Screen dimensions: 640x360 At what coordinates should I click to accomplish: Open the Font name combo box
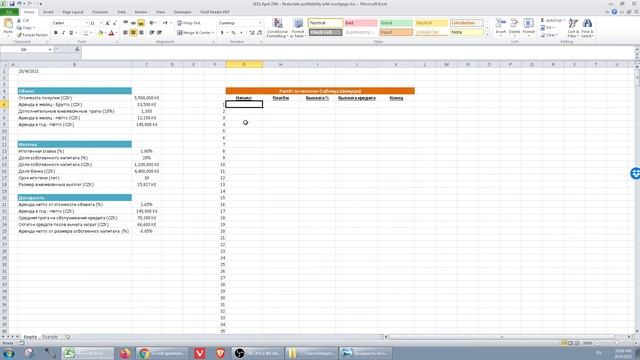pos(70,23)
